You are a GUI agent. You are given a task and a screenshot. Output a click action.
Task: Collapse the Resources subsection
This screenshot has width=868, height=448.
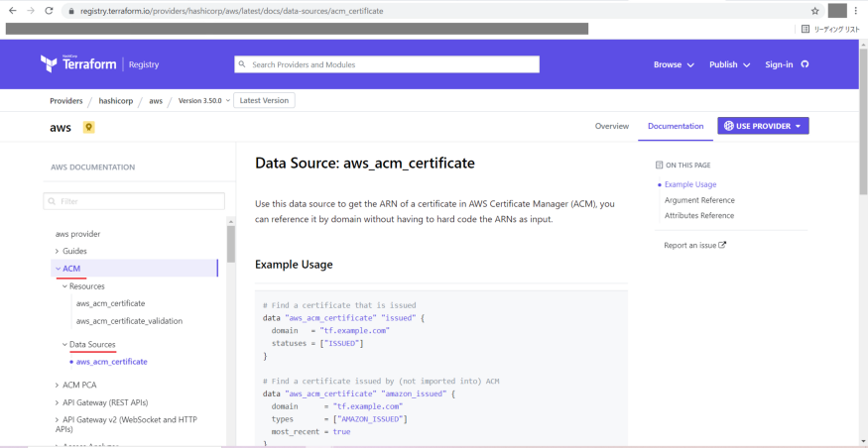[x=83, y=285]
